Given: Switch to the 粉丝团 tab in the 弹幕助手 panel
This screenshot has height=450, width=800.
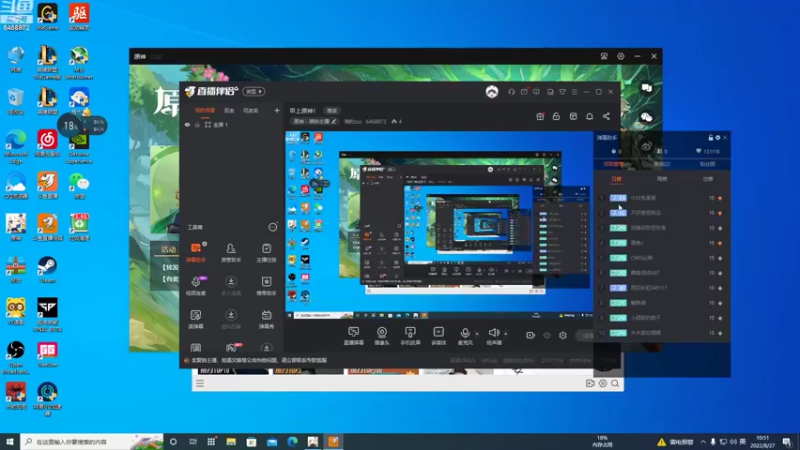Looking at the screenshot, I should coord(707,164).
